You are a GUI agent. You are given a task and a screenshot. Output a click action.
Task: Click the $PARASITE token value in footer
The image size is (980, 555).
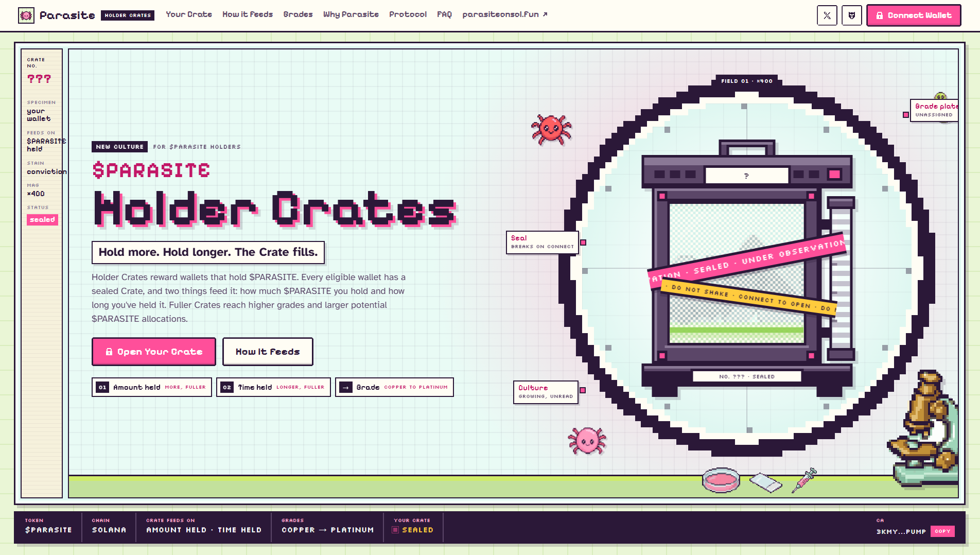pyautogui.click(x=48, y=530)
